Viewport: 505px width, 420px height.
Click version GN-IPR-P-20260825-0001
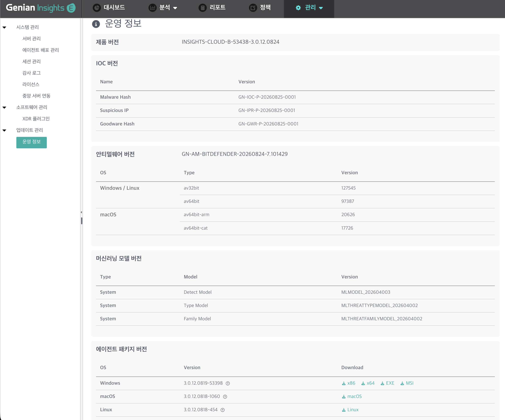(x=267, y=110)
